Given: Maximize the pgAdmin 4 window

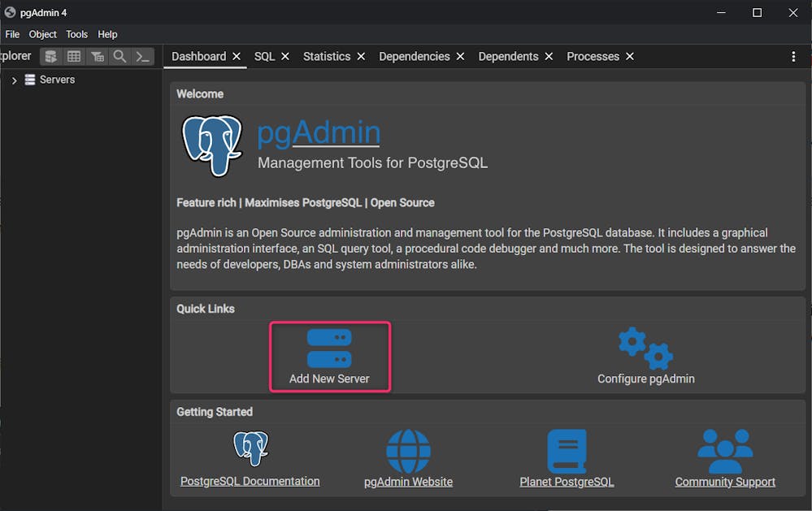Looking at the screenshot, I should pos(757,12).
